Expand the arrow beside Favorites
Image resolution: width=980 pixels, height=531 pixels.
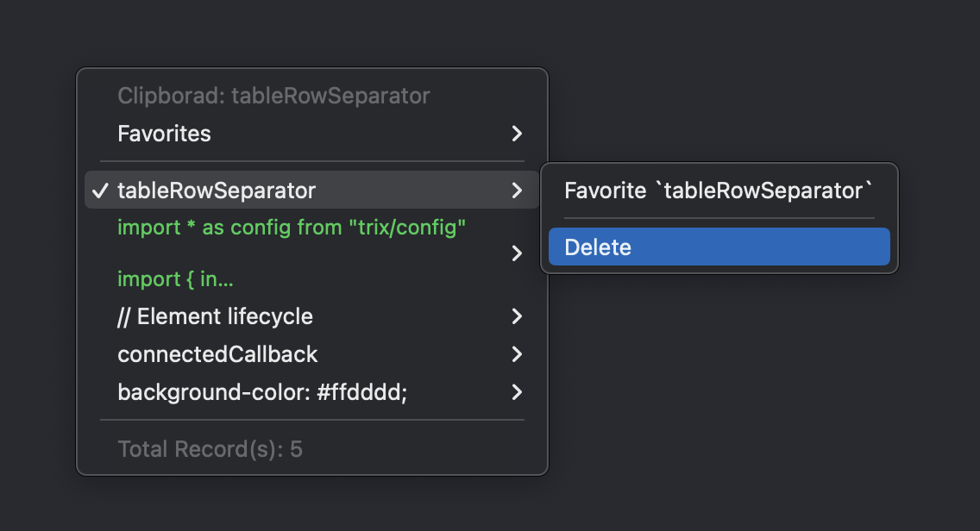(x=516, y=134)
